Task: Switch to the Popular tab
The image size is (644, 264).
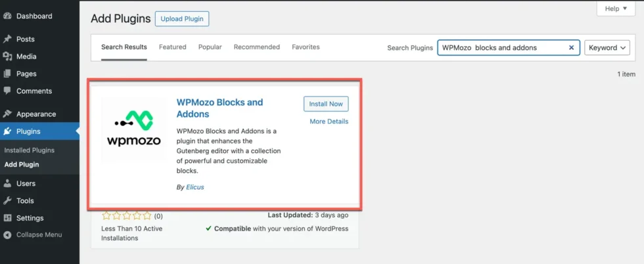Action: pos(210,47)
